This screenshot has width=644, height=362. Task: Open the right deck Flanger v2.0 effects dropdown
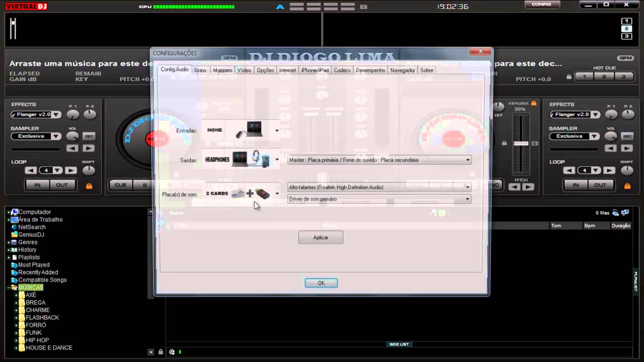(595, 115)
